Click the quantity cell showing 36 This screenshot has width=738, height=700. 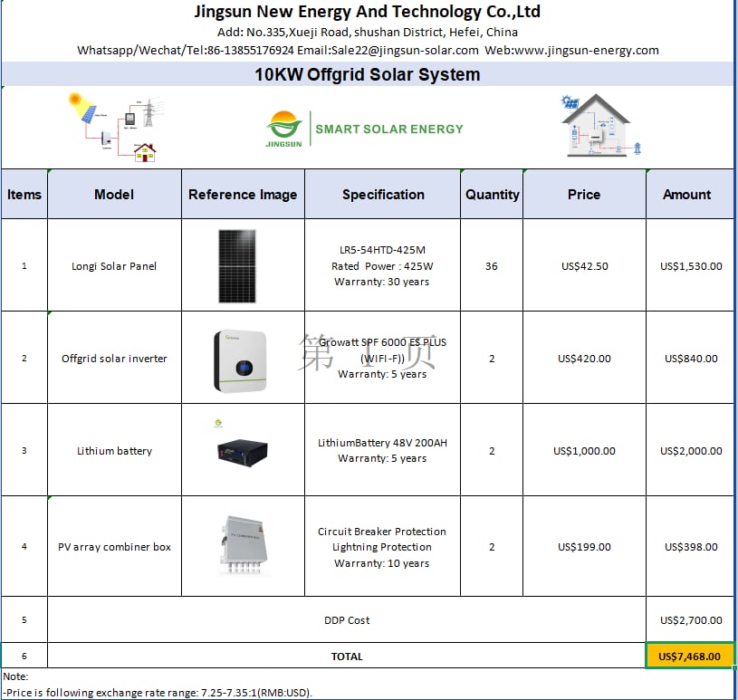click(x=492, y=265)
